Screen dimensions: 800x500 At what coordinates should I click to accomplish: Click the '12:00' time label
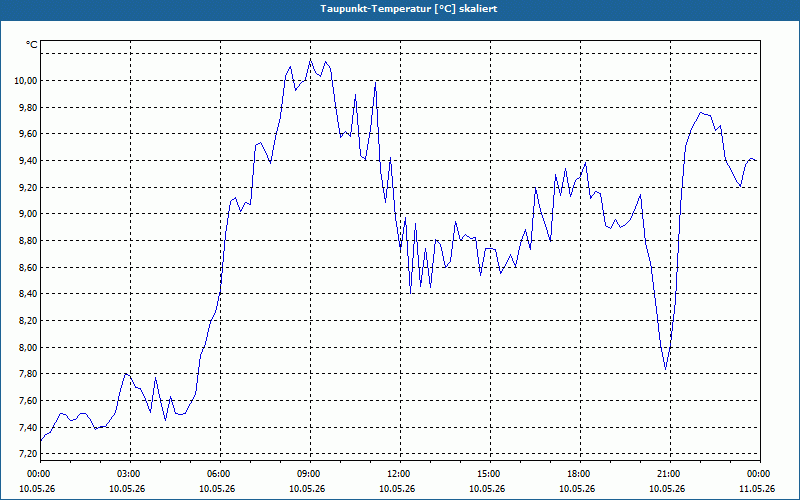pyautogui.click(x=398, y=474)
